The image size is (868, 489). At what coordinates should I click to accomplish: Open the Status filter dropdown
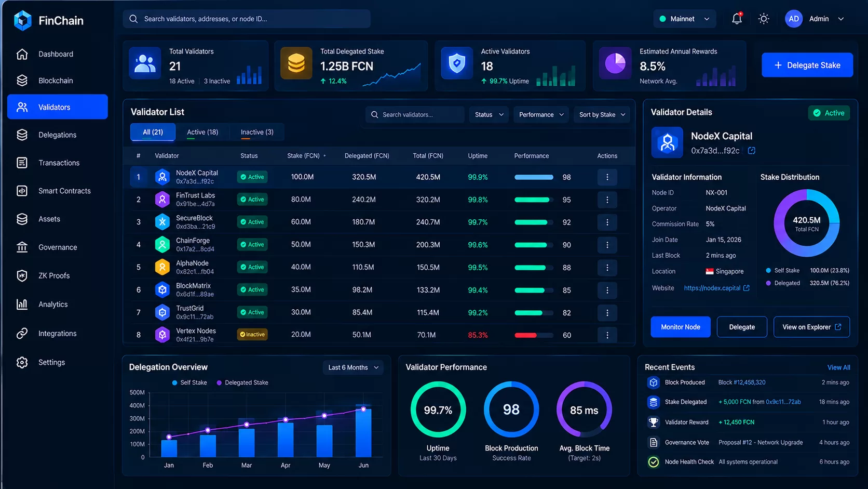tap(489, 114)
